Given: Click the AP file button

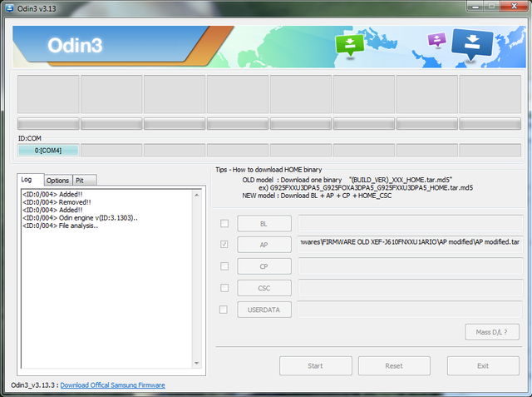Looking at the screenshot, I should pos(264,245).
